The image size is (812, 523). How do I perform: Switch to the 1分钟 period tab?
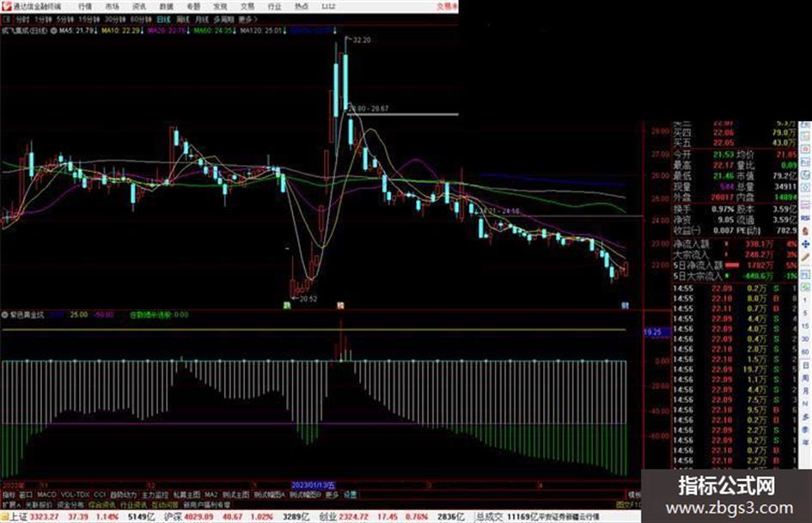[x=43, y=19]
